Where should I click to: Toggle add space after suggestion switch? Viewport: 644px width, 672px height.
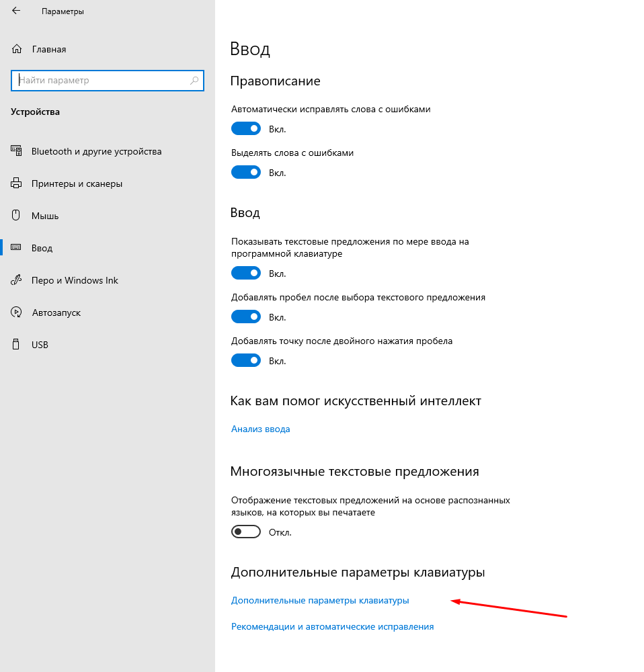pyautogui.click(x=246, y=317)
